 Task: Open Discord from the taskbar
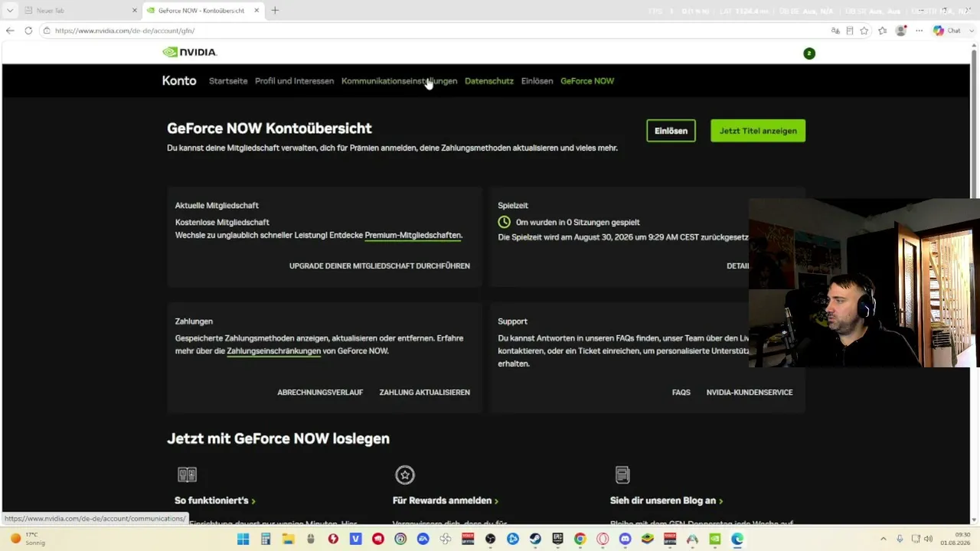click(x=625, y=539)
